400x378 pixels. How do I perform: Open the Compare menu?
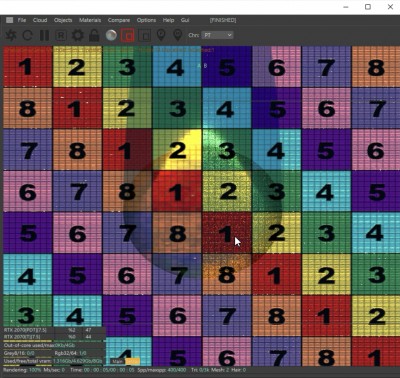119,20
